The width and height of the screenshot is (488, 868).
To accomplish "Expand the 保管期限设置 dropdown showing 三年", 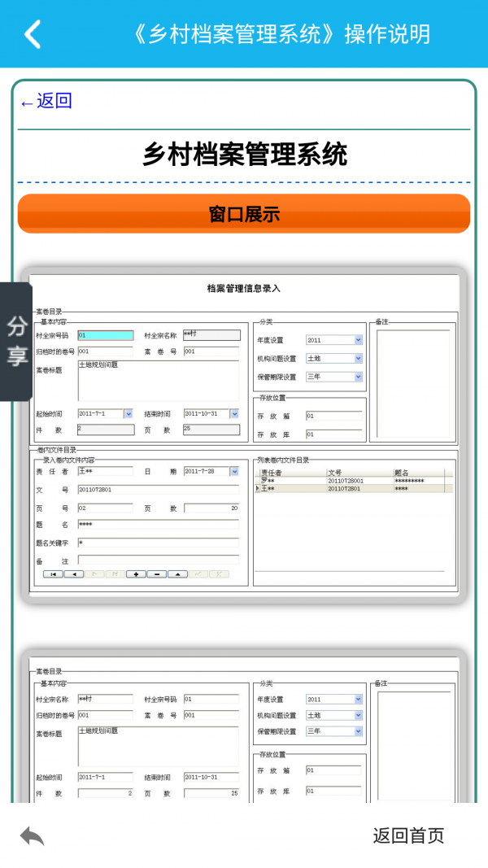I will [358, 377].
